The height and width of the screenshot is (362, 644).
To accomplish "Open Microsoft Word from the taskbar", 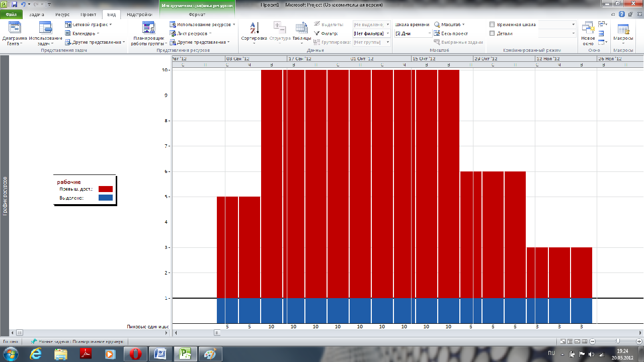I will [160, 354].
